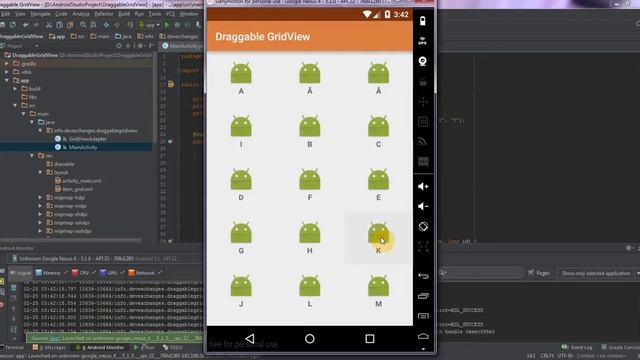Click the Genymotion menu sidebar button

(423, 316)
